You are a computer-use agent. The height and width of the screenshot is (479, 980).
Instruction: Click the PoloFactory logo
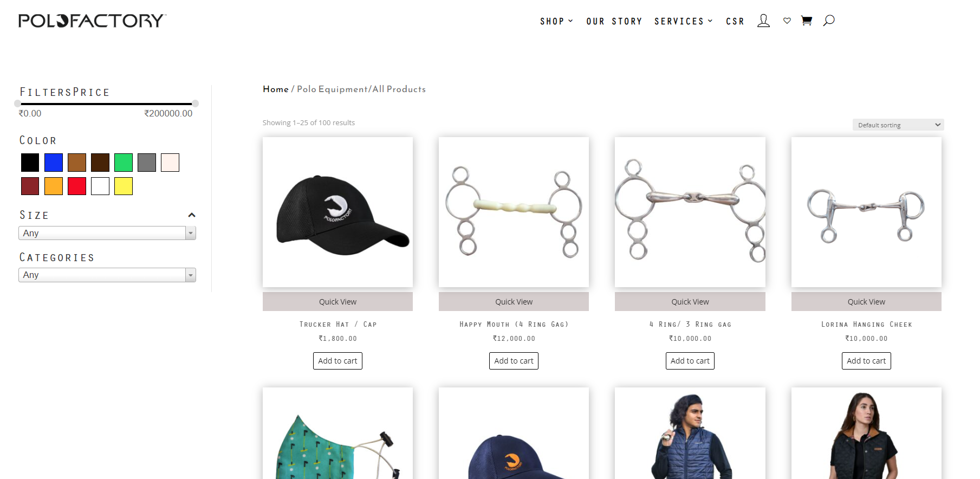pos(92,21)
